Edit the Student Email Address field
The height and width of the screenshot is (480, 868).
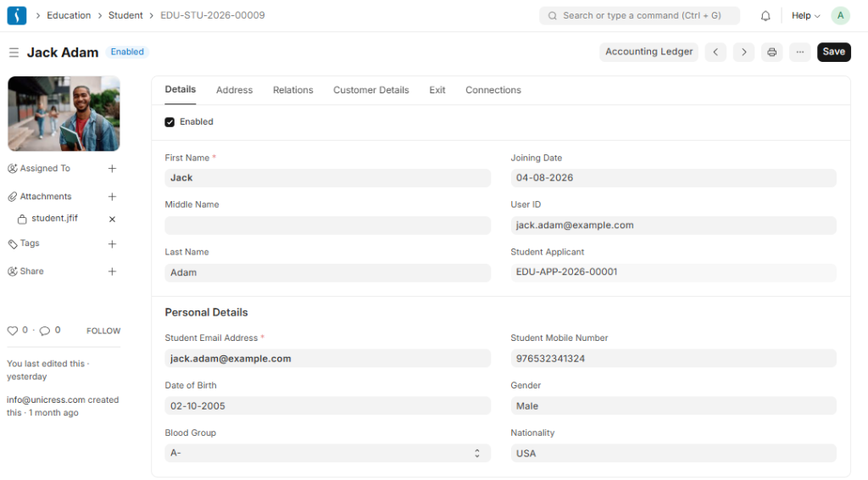coord(327,358)
